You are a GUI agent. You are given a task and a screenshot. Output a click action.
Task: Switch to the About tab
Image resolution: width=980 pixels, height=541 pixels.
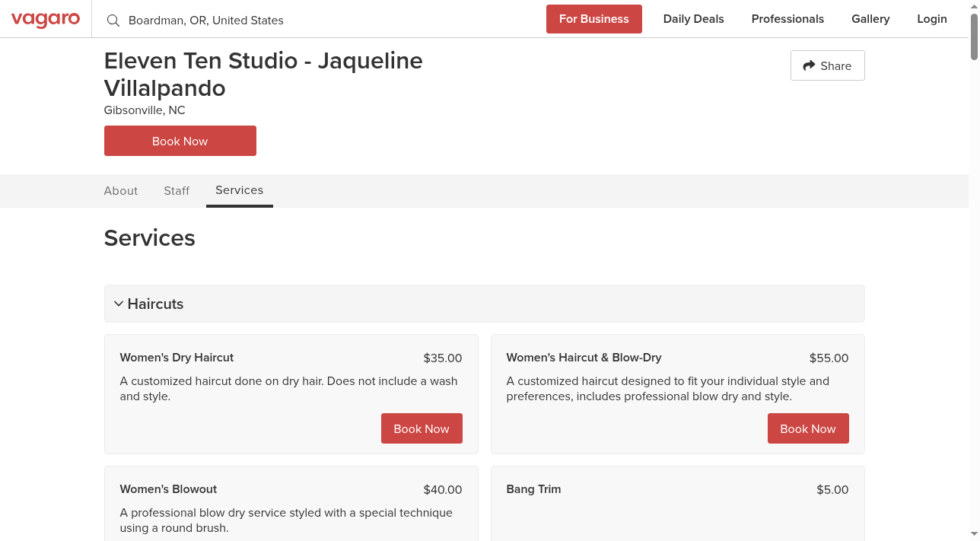pos(121,191)
